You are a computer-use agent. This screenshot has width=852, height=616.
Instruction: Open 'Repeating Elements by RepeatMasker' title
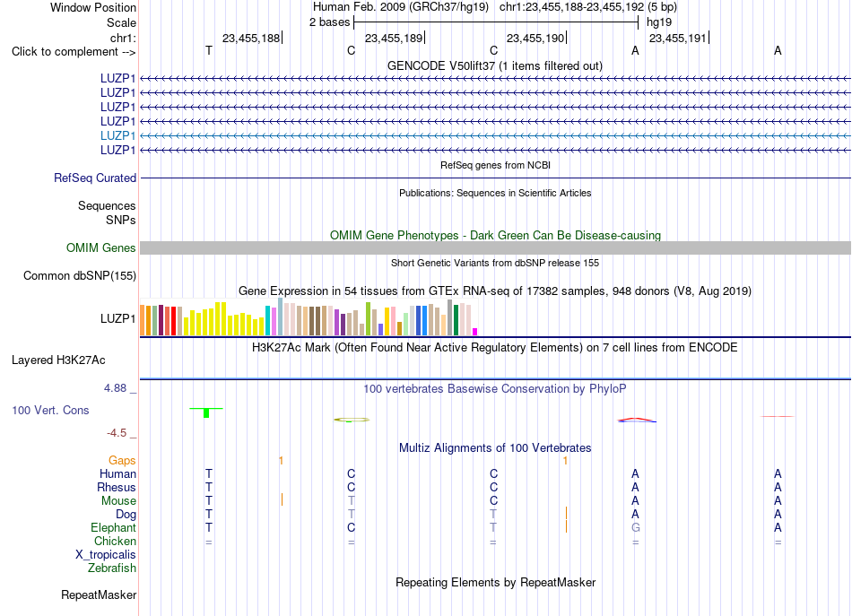(x=495, y=582)
